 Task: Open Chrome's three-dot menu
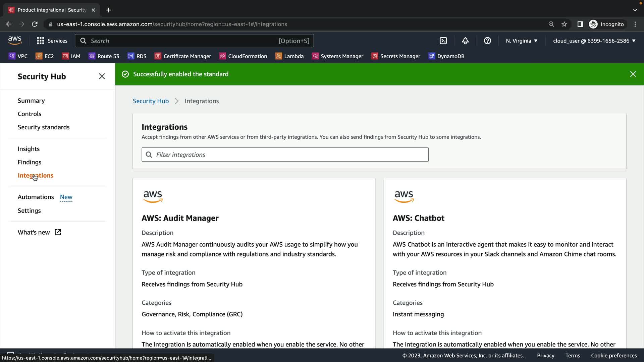635,24
